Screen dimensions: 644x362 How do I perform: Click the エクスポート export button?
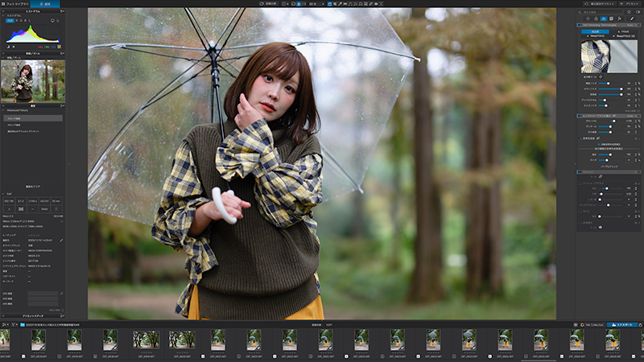coord(622,325)
